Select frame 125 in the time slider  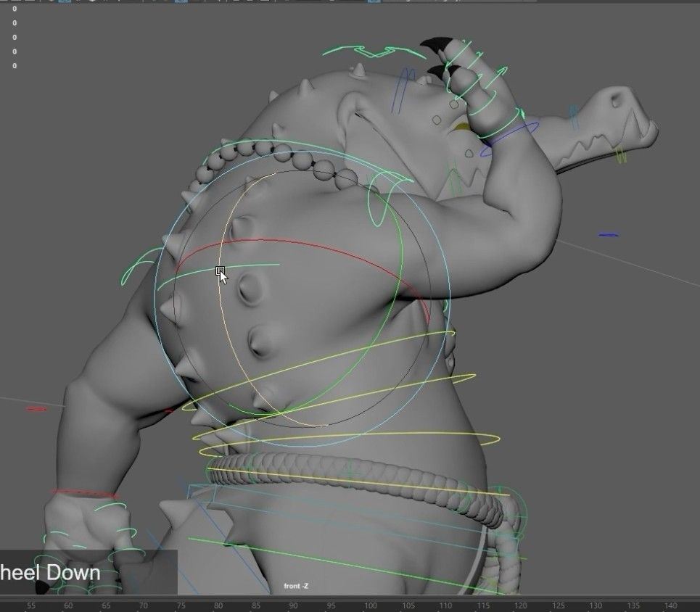[x=559, y=605]
